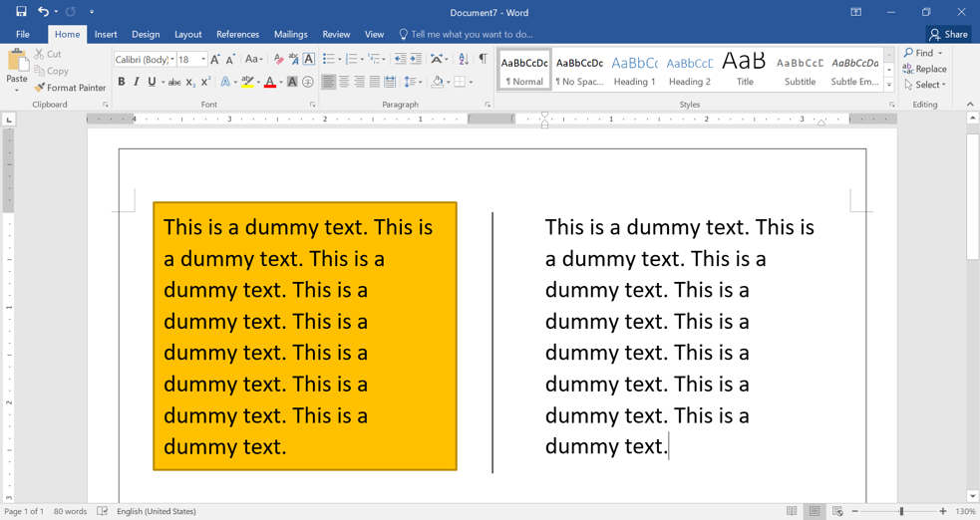Click the zoom slider handle in status bar

point(901,511)
